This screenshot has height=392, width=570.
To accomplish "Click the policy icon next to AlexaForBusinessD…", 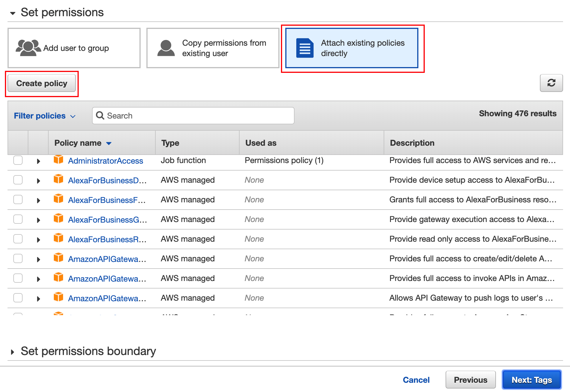I will point(58,179).
